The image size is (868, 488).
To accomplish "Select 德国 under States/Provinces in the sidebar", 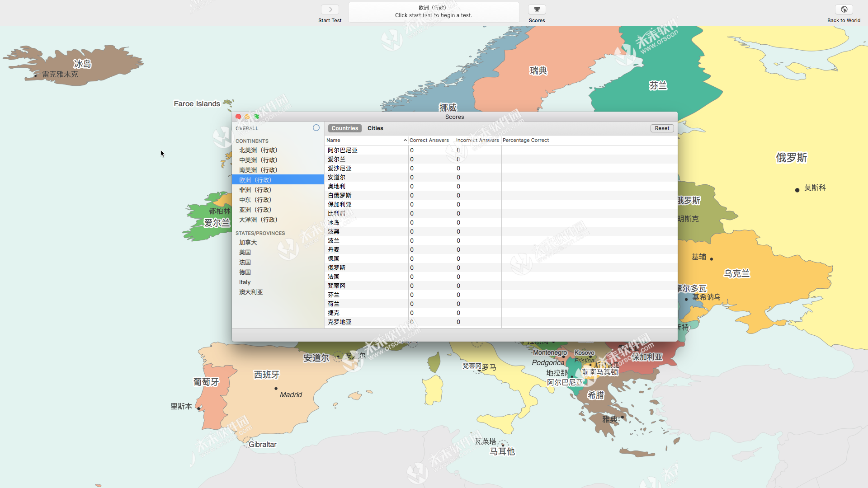I will (x=278, y=272).
